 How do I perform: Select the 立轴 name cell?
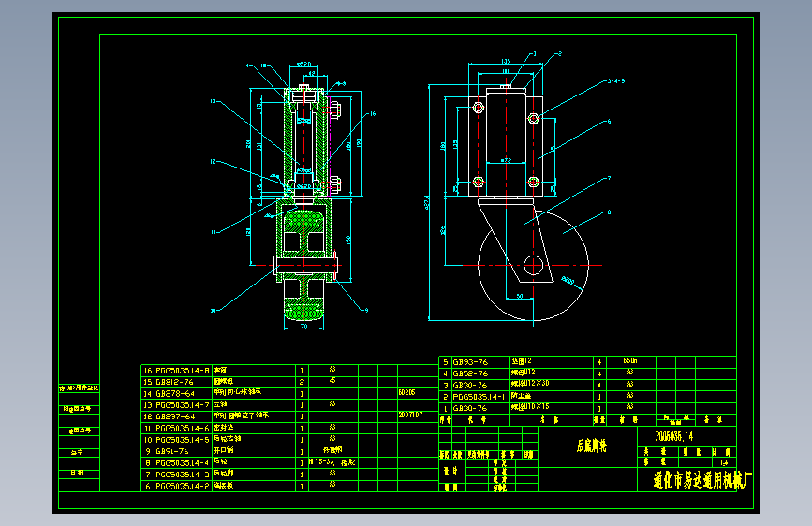point(220,403)
